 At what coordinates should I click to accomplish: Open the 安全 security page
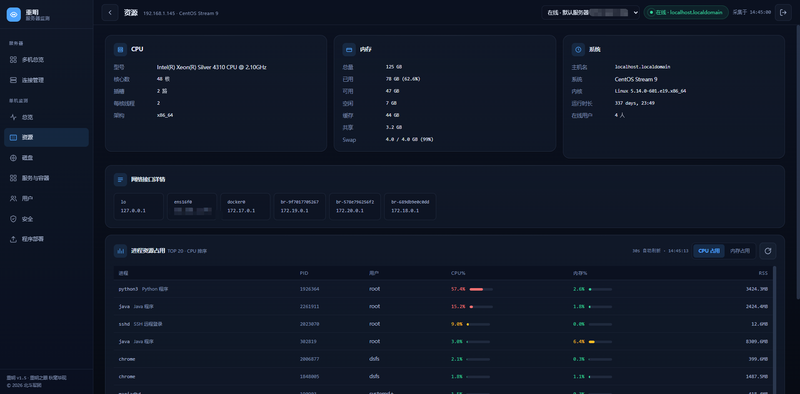[x=46, y=219]
